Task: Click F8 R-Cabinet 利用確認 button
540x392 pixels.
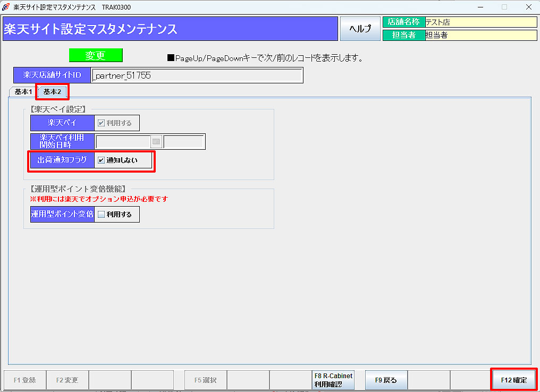Action: [333, 380]
